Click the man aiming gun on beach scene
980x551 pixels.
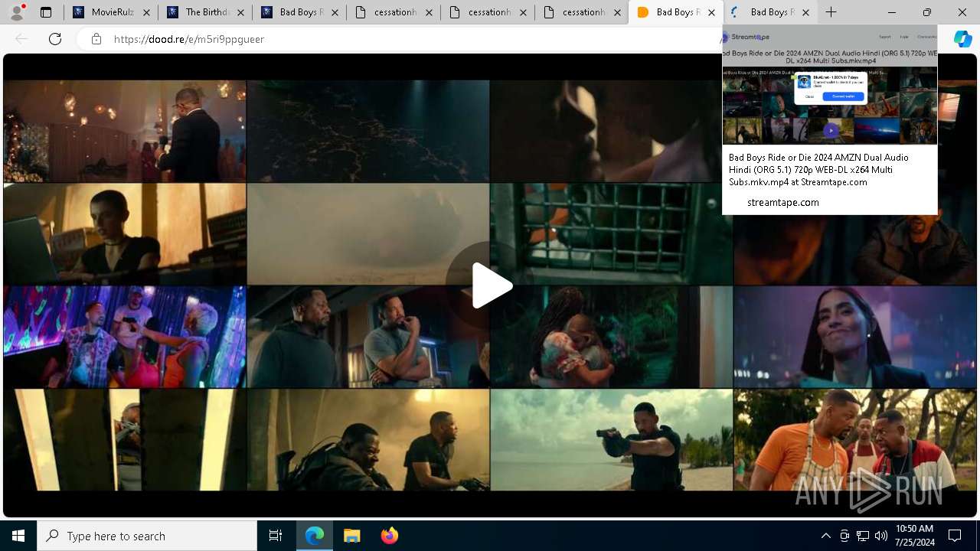[612, 440]
